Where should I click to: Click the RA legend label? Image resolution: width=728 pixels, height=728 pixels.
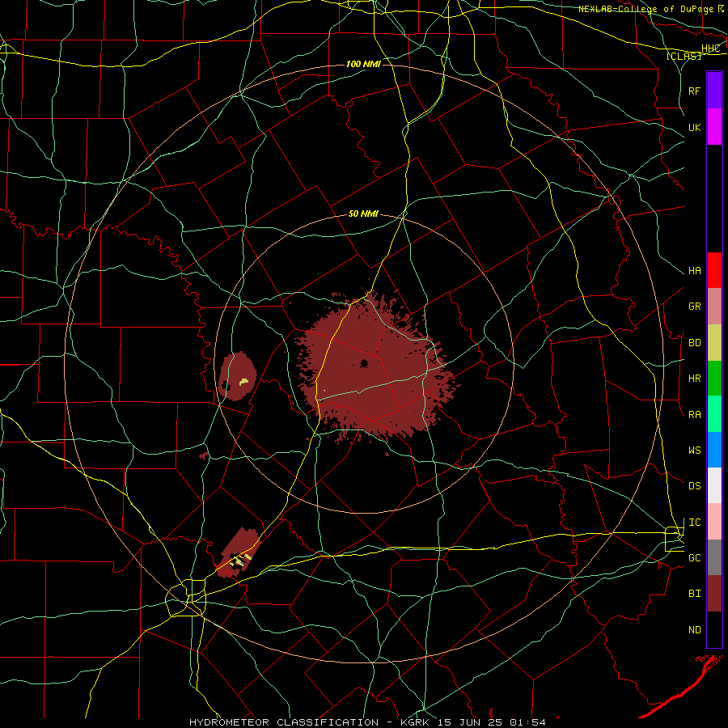tap(695, 414)
